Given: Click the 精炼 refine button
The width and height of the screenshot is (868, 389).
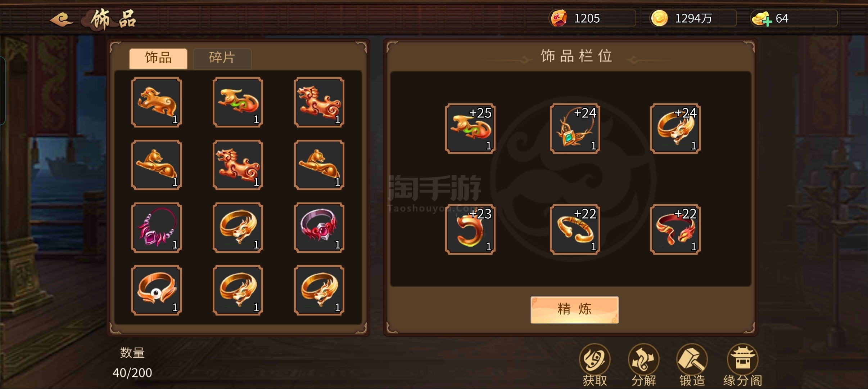Looking at the screenshot, I should pyautogui.click(x=574, y=309).
